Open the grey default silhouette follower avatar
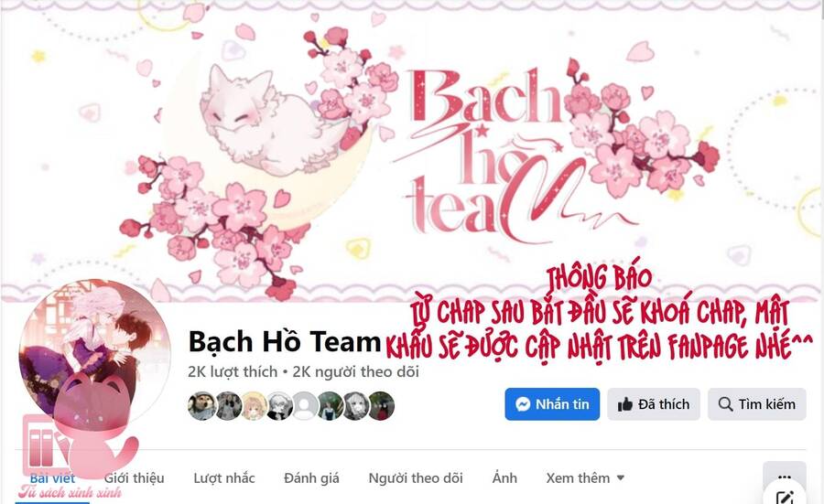824x504 pixels. coord(305,406)
